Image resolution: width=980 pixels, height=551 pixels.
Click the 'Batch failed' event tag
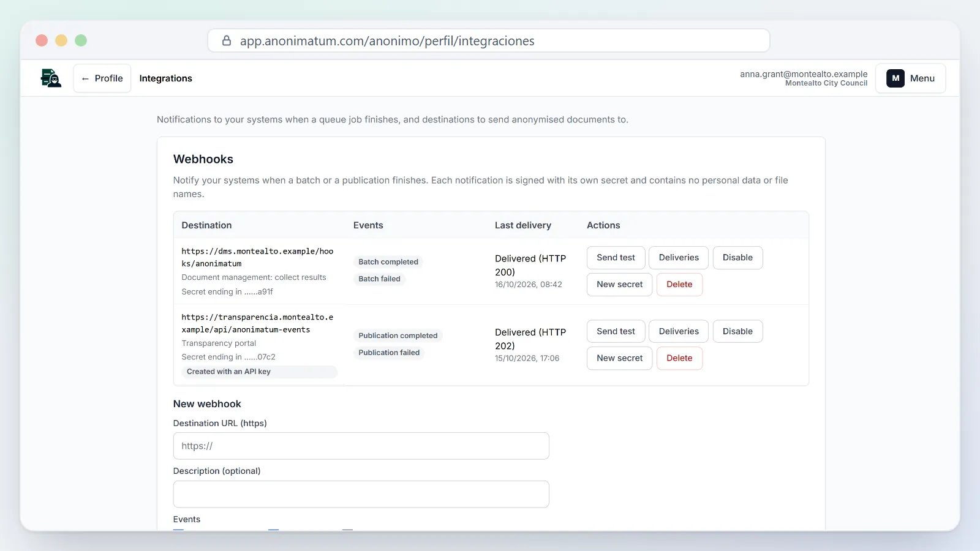pos(379,279)
